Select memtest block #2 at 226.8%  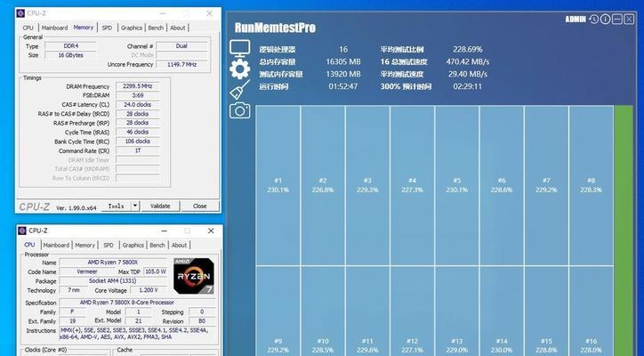point(323,185)
